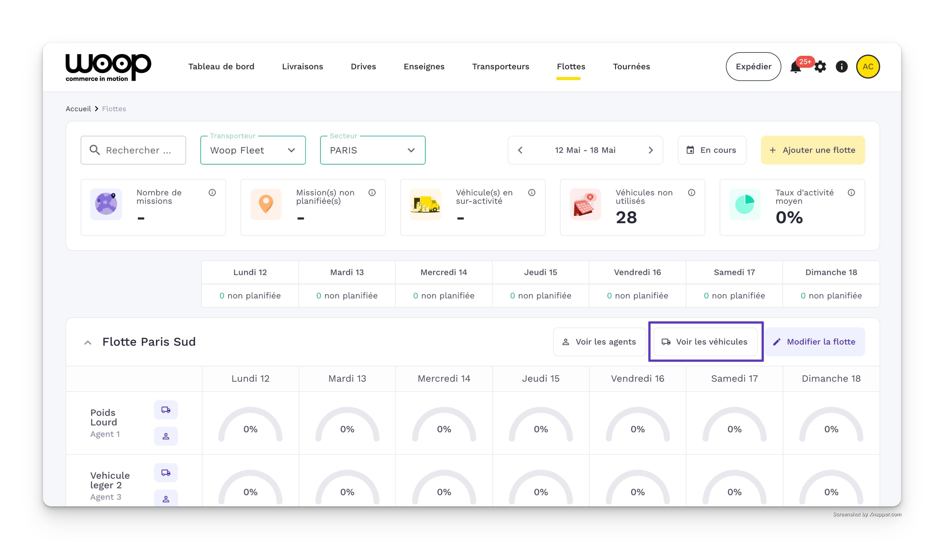Show info for Véhicules non utilisés
The image size is (944, 560).
point(692,193)
